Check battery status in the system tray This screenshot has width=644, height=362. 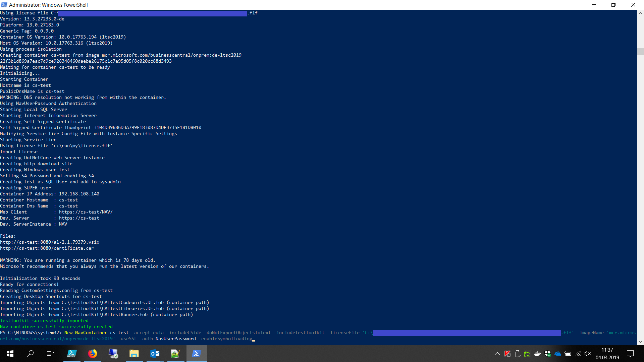pyautogui.click(x=568, y=354)
